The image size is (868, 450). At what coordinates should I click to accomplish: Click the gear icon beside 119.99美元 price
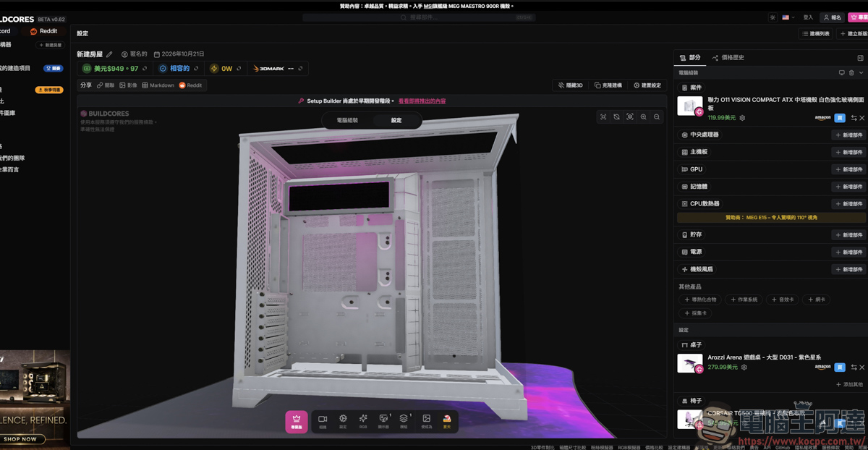click(x=742, y=118)
